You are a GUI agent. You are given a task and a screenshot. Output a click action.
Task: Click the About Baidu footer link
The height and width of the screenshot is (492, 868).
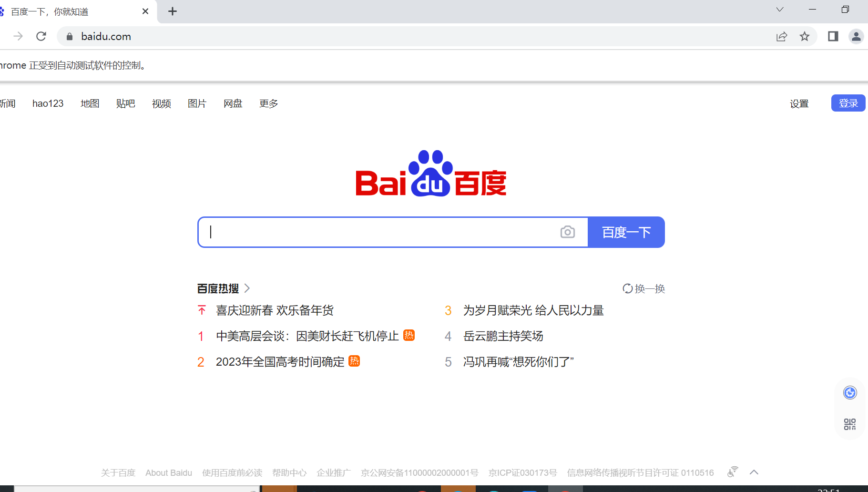point(169,472)
